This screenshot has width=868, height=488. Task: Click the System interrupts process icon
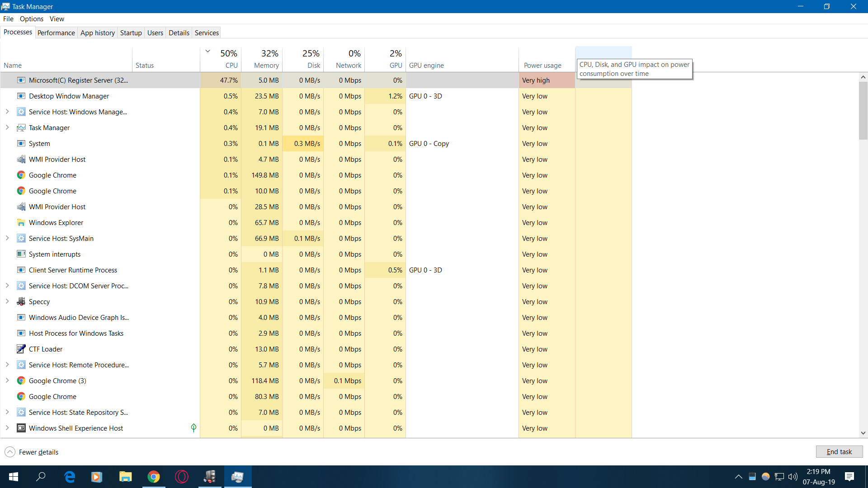point(21,254)
